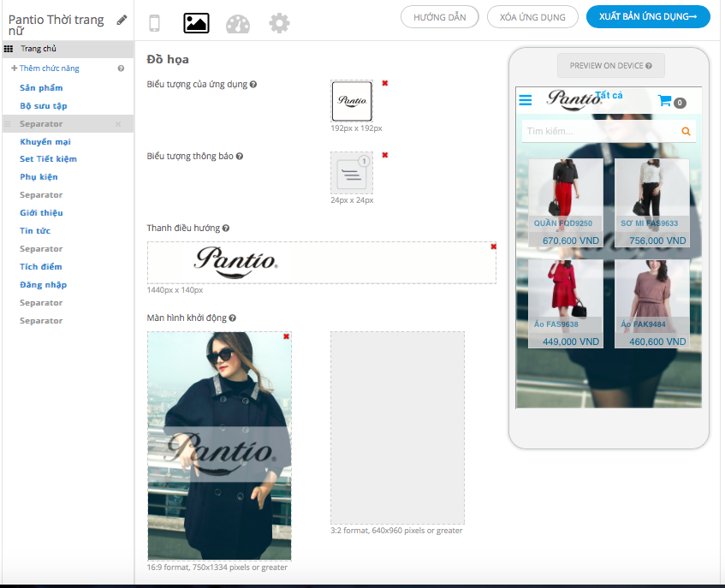Image resolution: width=725 pixels, height=588 pixels.
Task: Remove the notification icon using its red X
Action: (x=385, y=156)
